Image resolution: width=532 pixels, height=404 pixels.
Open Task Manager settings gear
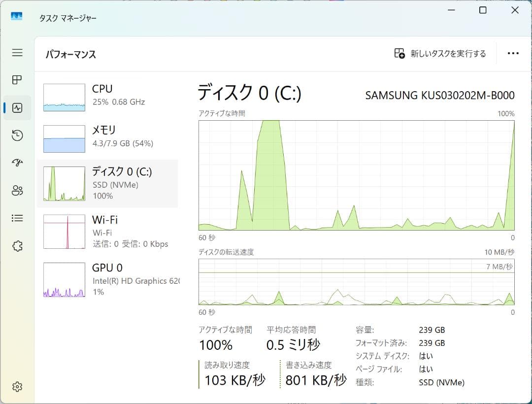[x=17, y=387]
